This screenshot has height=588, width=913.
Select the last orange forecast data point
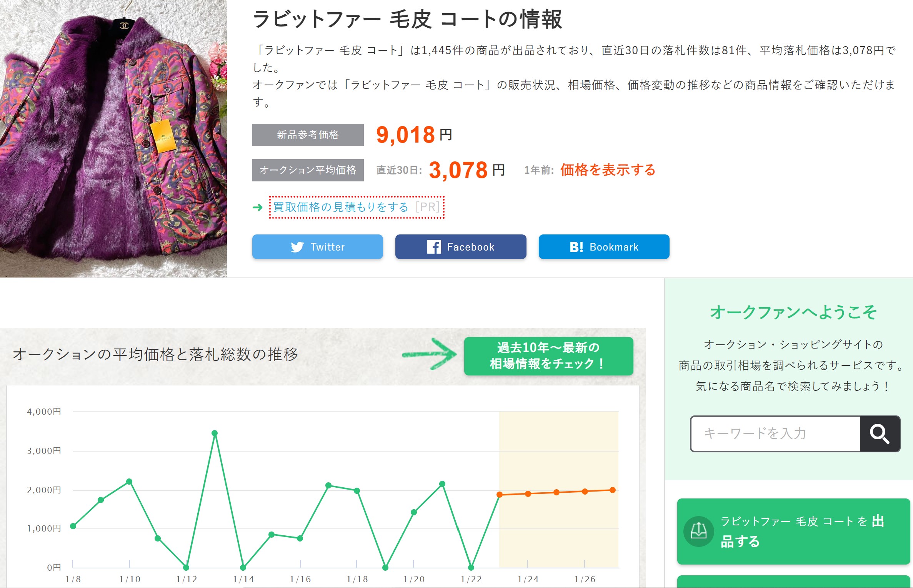tap(613, 490)
